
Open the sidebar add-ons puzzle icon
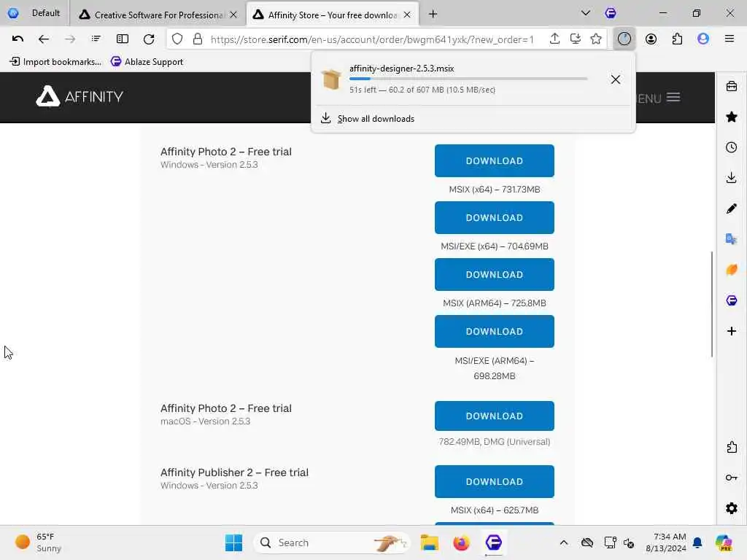[732, 447]
